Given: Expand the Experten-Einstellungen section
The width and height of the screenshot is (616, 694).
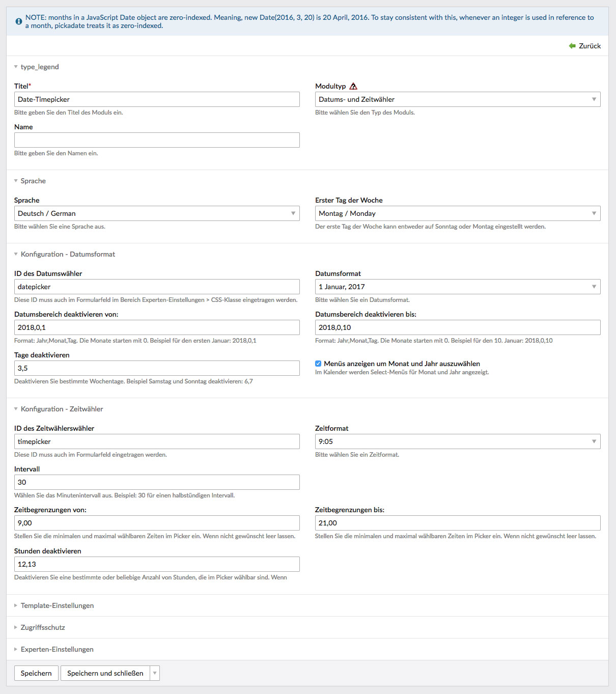Looking at the screenshot, I should point(57,649).
